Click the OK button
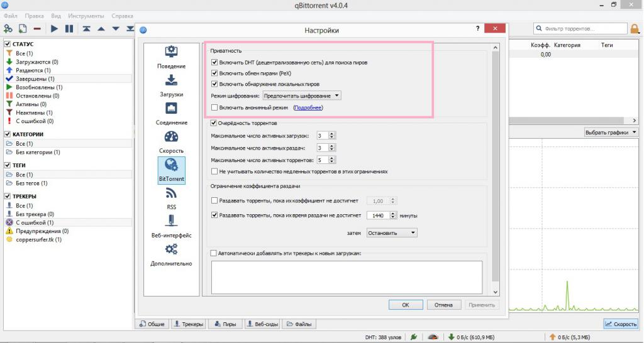 (x=406, y=305)
